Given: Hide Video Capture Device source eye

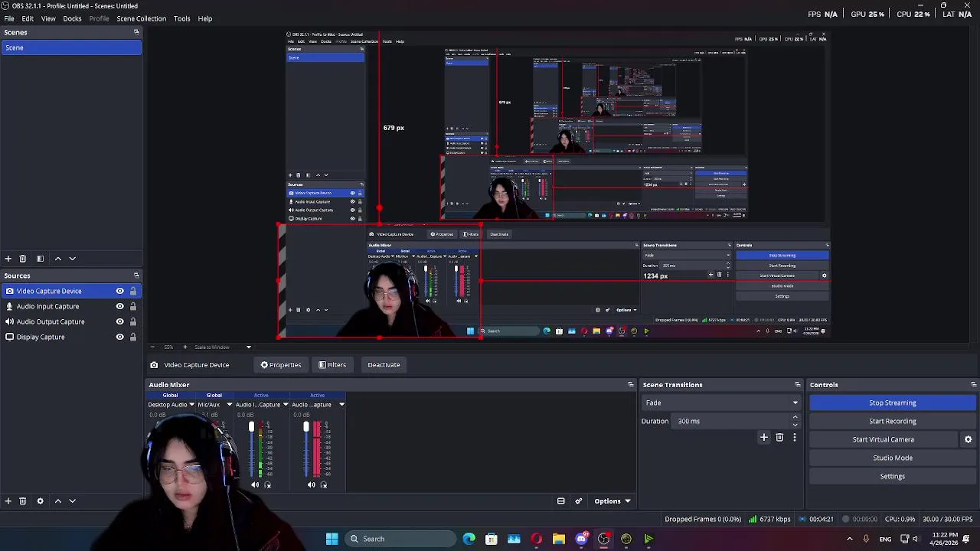Looking at the screenshot, I should coord(119,291).
